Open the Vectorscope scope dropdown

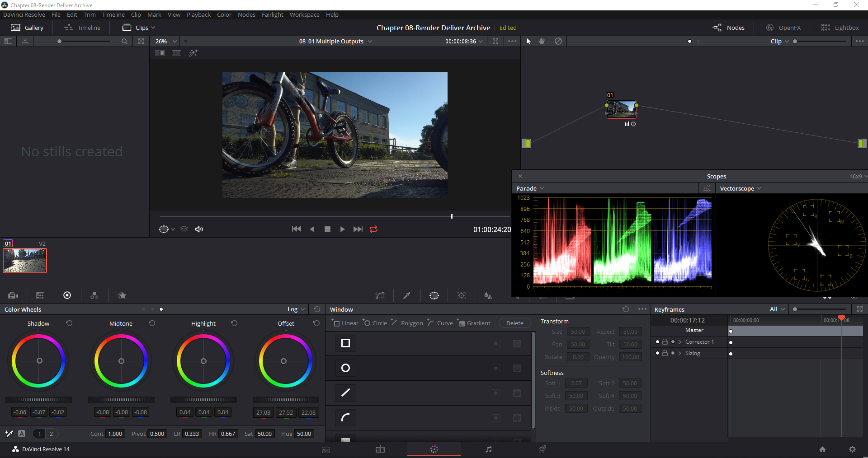coord(741,188)
